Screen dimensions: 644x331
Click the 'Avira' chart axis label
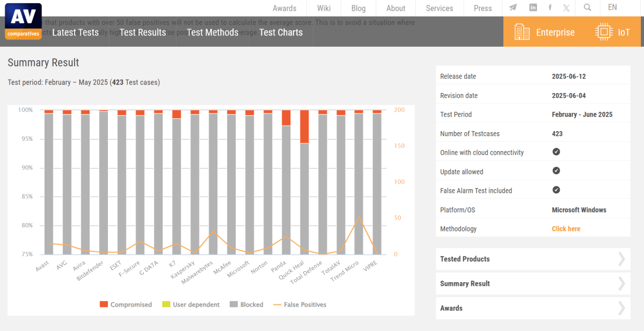tap(79, 266)
